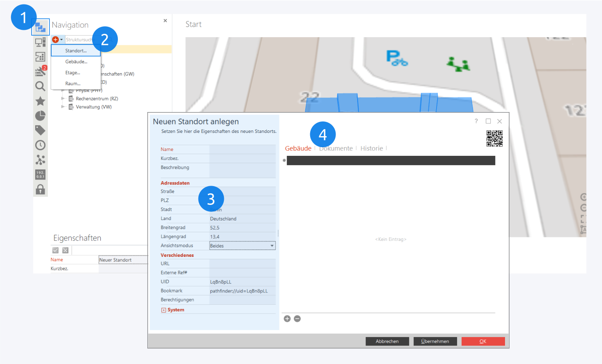Open the Navigation structure sidebar icon

coord(41,27)
